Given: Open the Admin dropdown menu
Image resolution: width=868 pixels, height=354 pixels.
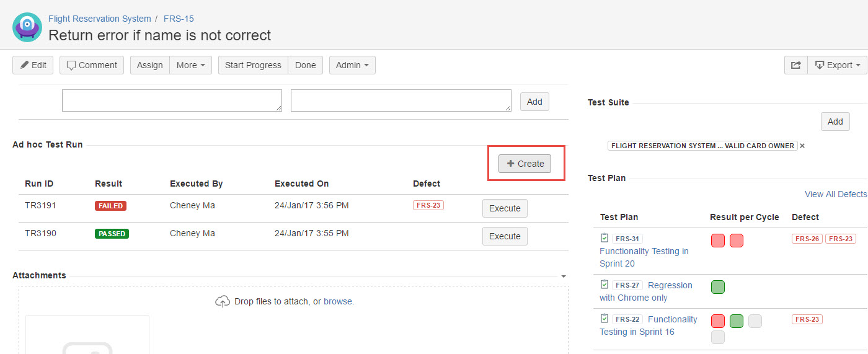Looking at the screenshot, I should click(352, 65).
